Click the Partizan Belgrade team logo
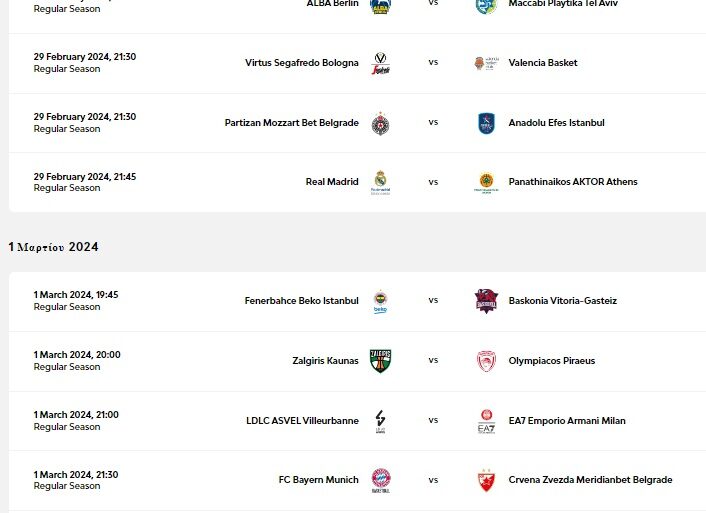This screenshot has height=513, width=706. [x=380, y=123]
